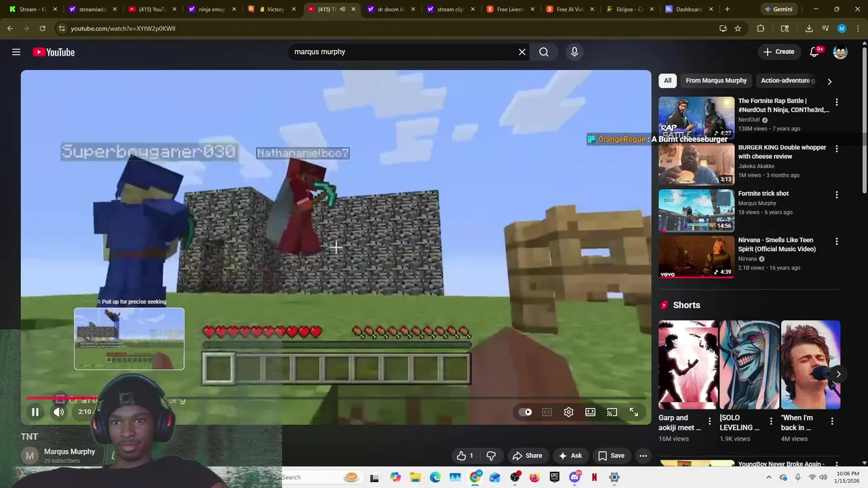This screenshot has width=868, height=488.
Task: Open the Marqus Murphy channel name
Action: pyautogui.click(x=69, y=451)
